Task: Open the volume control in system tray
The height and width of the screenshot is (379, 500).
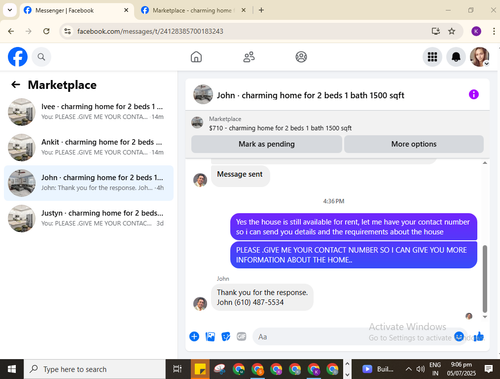Action: pyautogui.click(x=421, y=369)
